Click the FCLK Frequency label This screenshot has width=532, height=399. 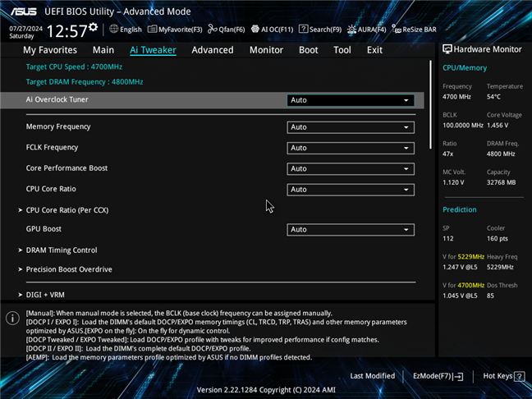coord(52,147)
